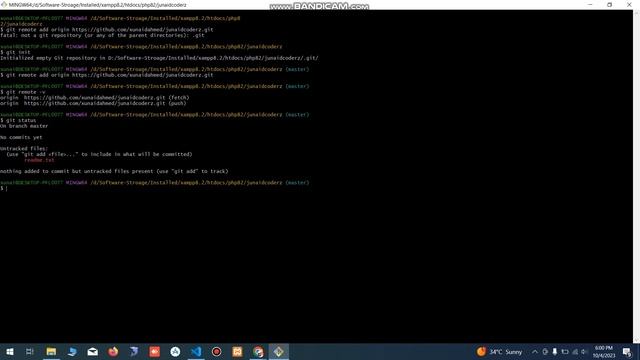Open the red app icon next to Firefox
640x360 pixels.
tap(155, 351)
